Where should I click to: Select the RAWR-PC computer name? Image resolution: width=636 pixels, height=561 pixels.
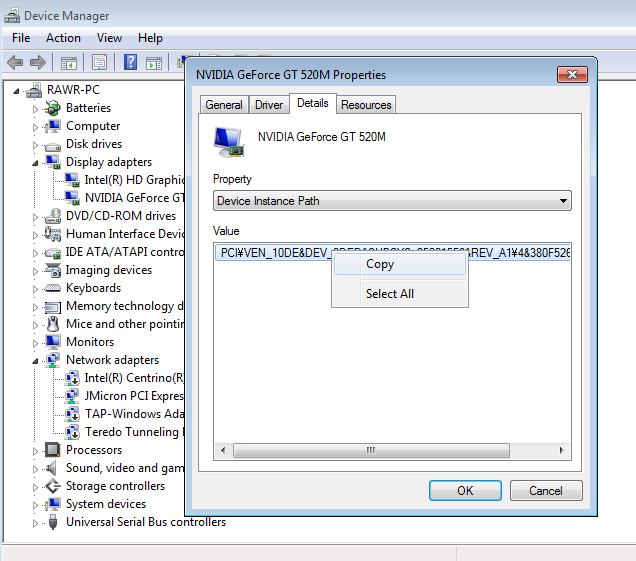(x=73, y=90)
